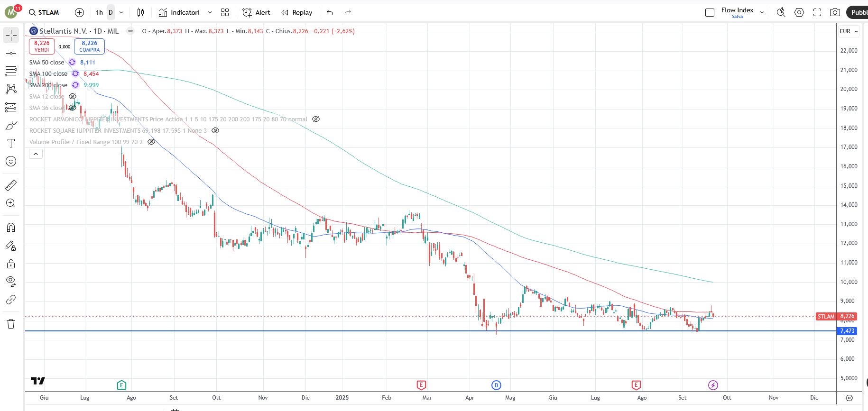
Task: Click the Pubblica publish button
Action: click(858, 12)
